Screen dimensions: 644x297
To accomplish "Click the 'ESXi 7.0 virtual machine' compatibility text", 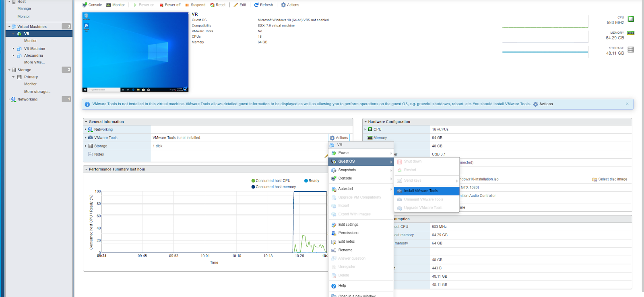I will point(276,26).
